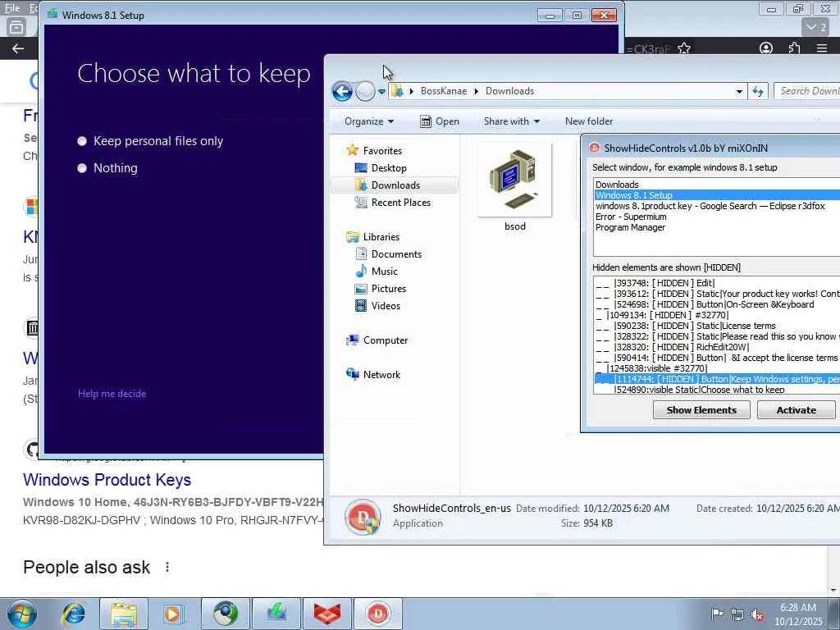
Task: Select Recent Places in navigation pane
Action: [393, 203]
